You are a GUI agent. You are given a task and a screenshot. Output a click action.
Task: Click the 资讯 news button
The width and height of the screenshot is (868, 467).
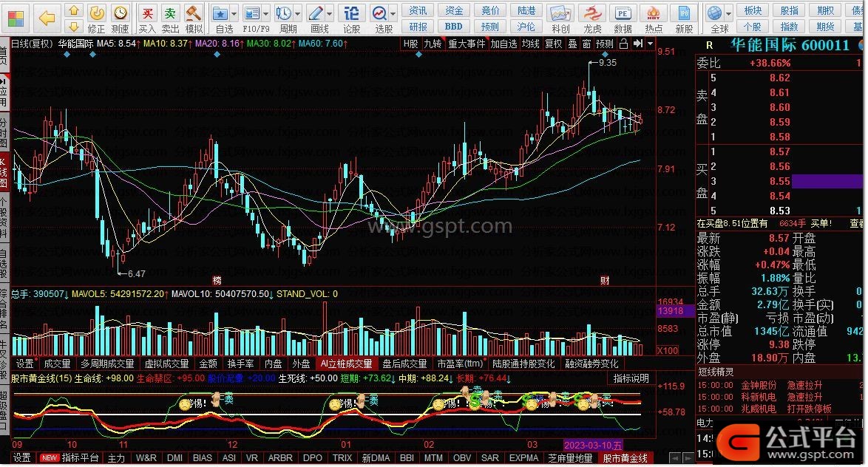tap(418, 10)
